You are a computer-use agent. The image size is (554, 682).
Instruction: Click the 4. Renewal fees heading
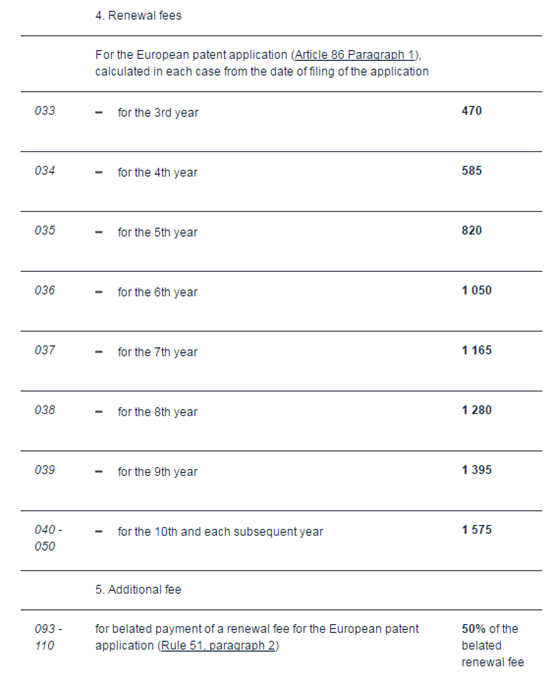click(138, 16)
